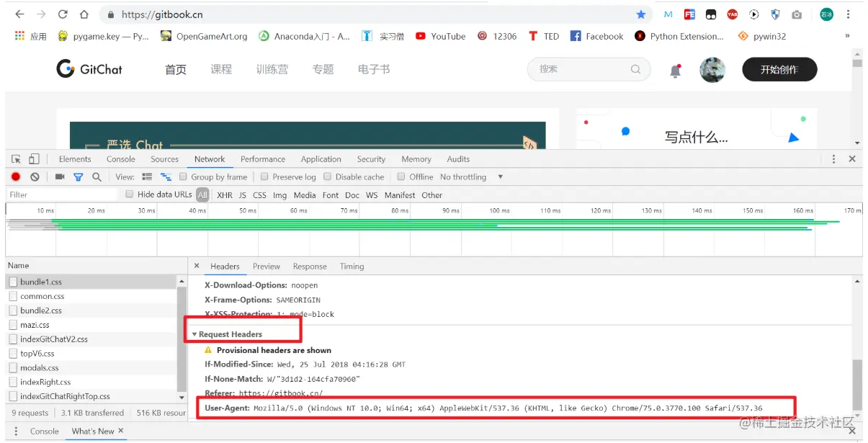Check the Hide data URLs option
The width and height of the screenshot is (868, 443).
130,194
